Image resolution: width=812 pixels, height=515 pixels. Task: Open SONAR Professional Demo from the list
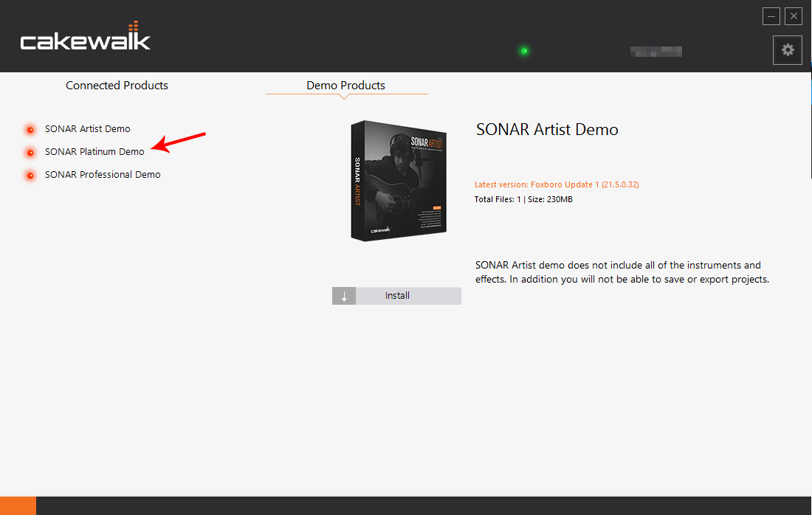click(103, 175)
